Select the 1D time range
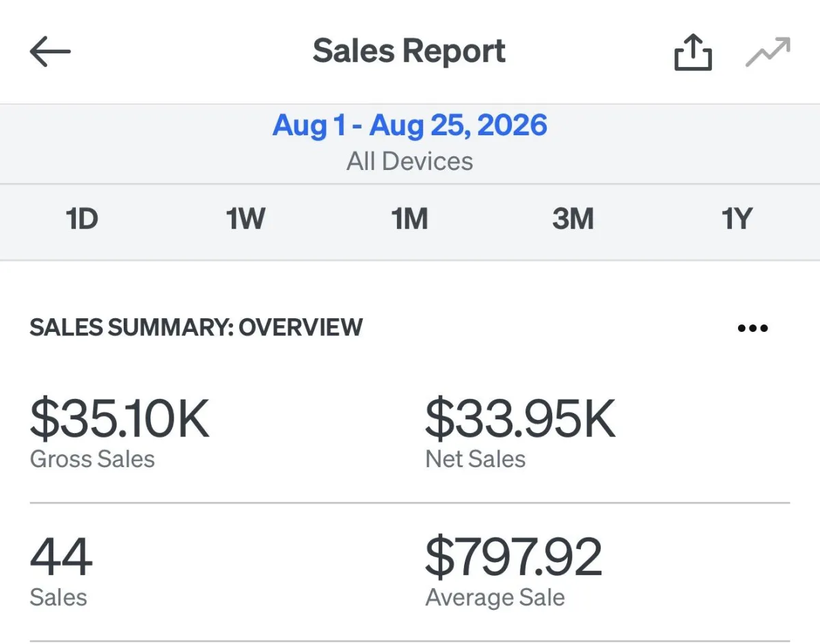 tap(82, 220)
